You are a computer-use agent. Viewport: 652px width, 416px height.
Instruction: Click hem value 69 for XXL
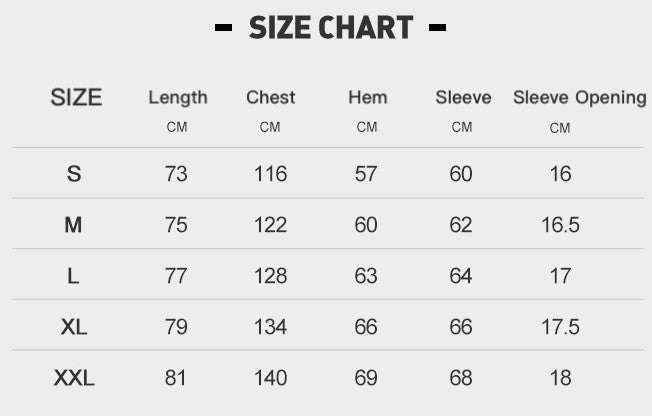[366, 378]
